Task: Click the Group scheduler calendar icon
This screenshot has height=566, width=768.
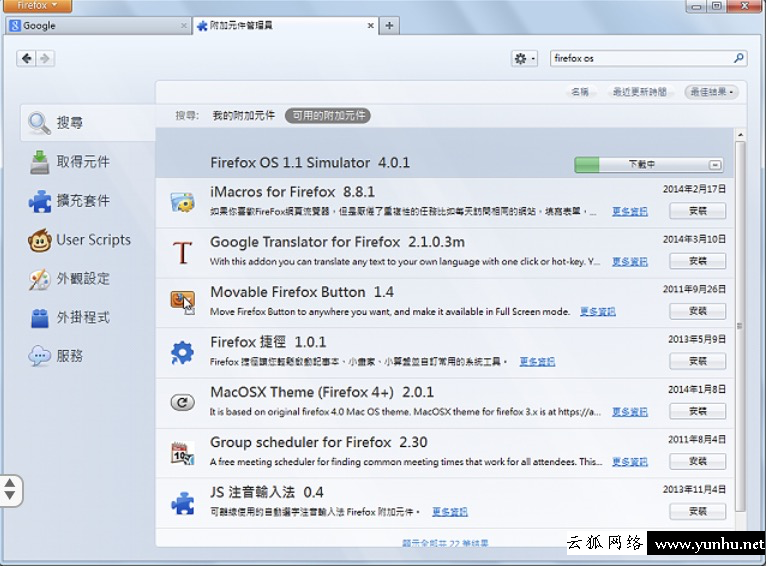Action: (x=183, y=453)
